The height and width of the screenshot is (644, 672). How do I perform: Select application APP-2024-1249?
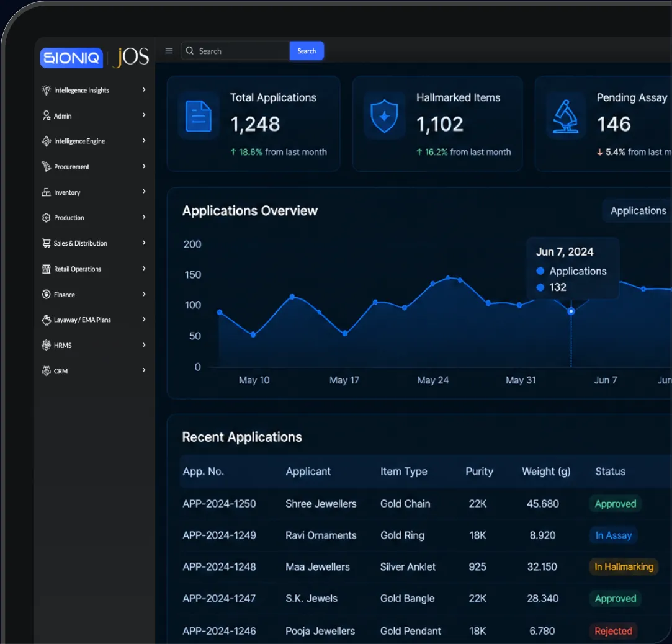click(x=220, y=535)
